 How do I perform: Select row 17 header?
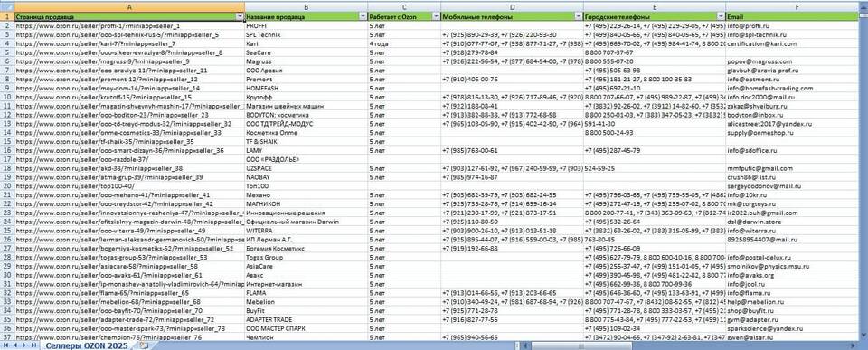pos(6,159)
